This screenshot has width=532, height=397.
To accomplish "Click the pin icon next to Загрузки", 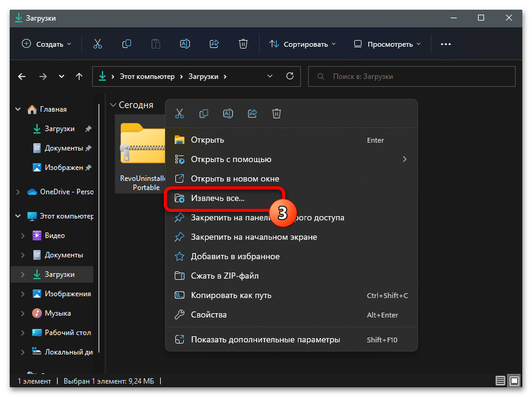I will tap(89, 129).
